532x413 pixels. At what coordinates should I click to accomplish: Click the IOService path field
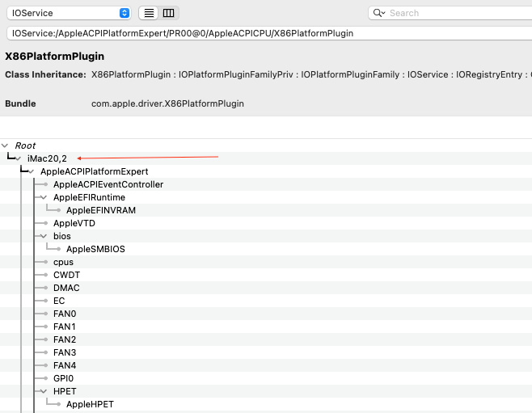pyautogui.click(x=269, y=33)
